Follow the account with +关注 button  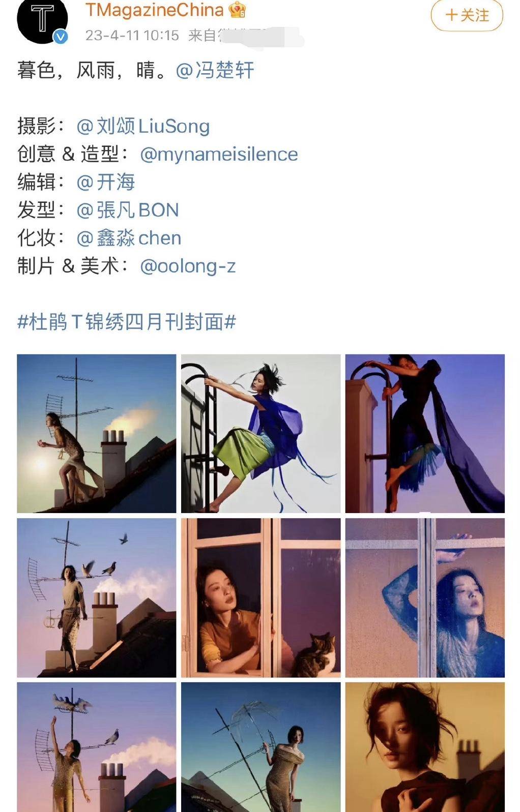coord(467,15)
